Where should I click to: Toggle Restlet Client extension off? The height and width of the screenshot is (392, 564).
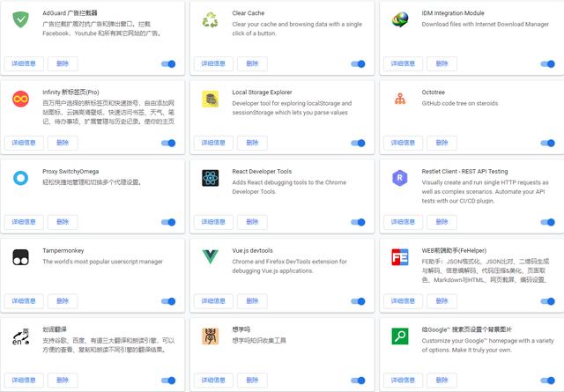coord(548,222)
